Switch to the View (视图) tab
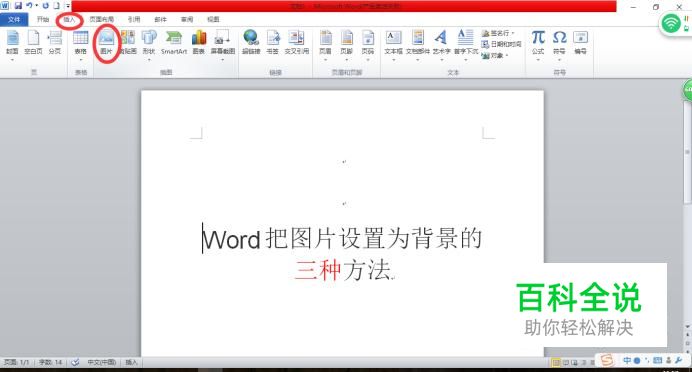Screen dimensions: 692x372 [x=213, y=19]
